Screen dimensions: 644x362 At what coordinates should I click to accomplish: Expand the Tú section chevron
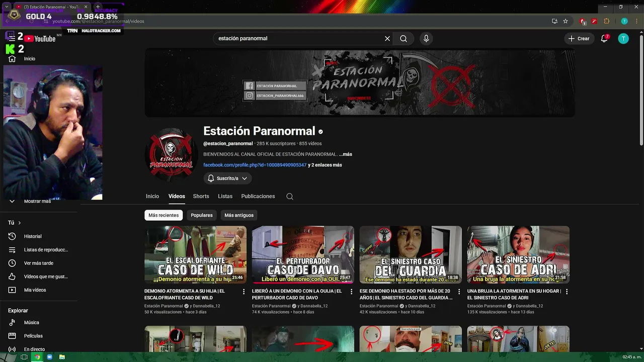[20, 223]
